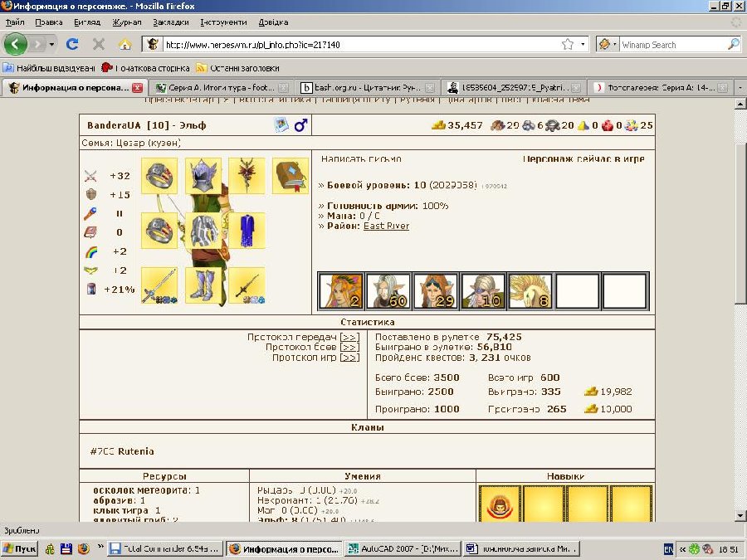
Task: Open the Довідка menu
Action: point(273,22)
